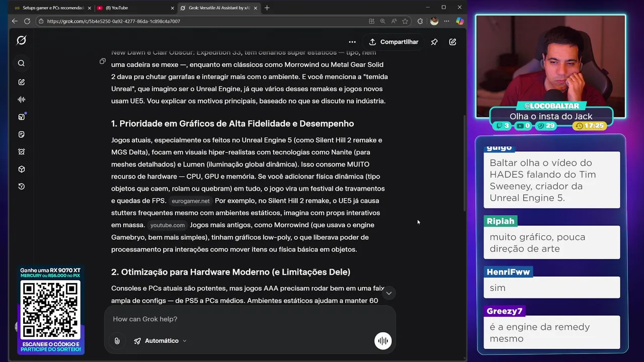Screen dimensions: 644x362
Task: Click the Grok logo icon
Action: click(x=21, y=40)
